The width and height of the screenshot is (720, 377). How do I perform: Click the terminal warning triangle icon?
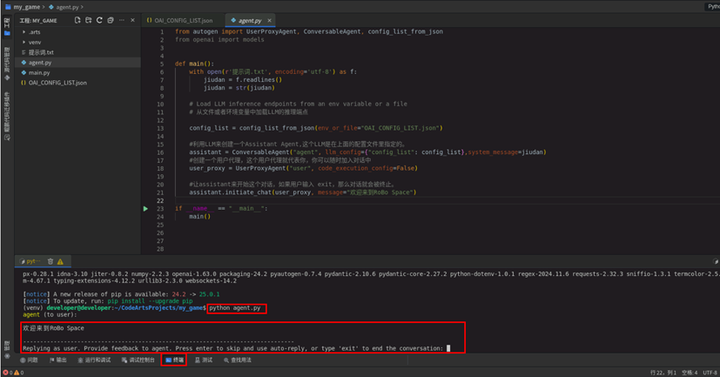click(60, 261)
